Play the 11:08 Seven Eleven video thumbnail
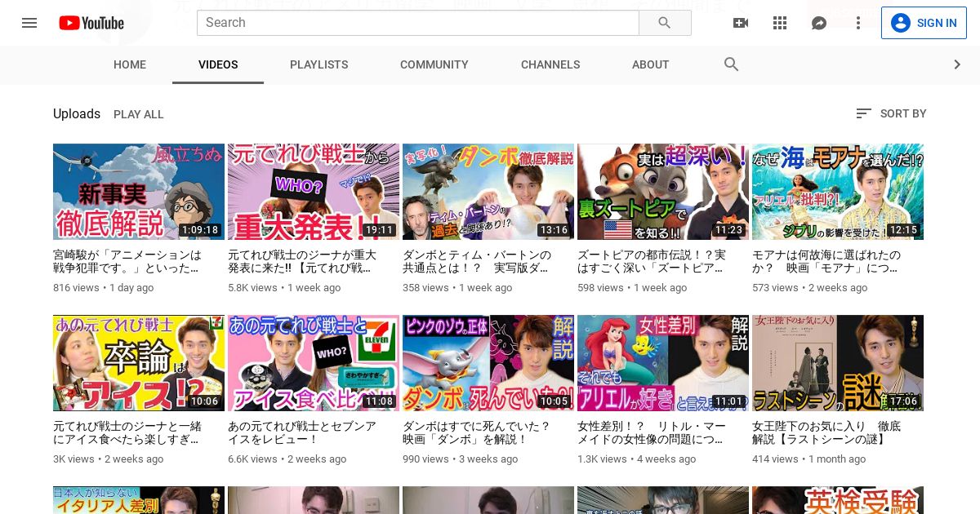Screen dimensions: 980x514 pyautogui.click(x=314, y=363)
